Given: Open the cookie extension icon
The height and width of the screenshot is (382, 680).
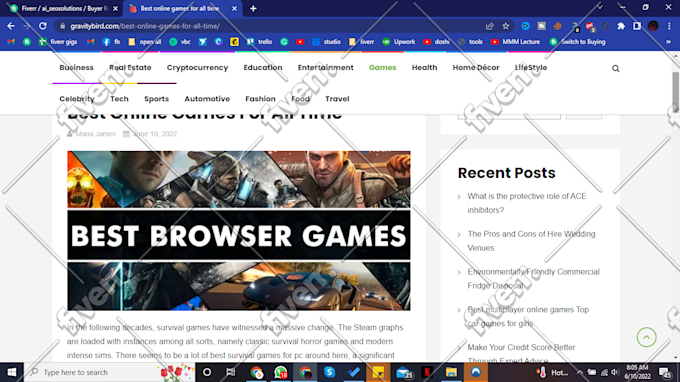Looking at the screenshot, I should coord(558,26).
